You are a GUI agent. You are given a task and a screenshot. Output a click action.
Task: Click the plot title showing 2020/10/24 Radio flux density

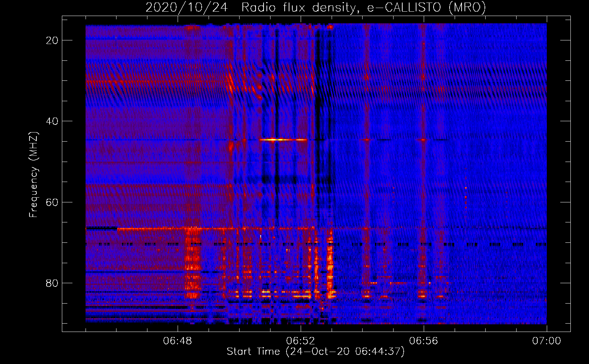click(316, 7)
